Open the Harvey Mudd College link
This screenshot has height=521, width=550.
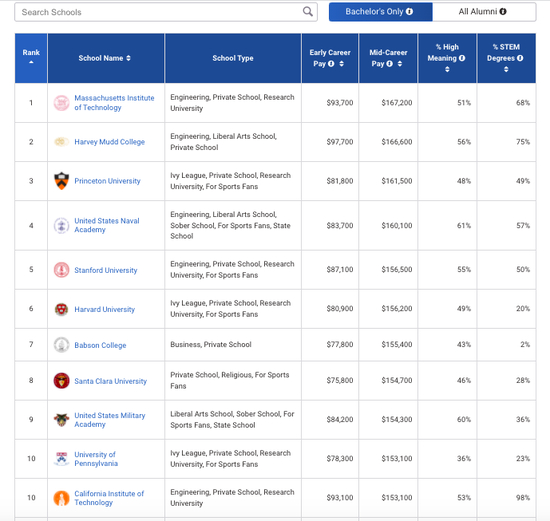point(109,142)
